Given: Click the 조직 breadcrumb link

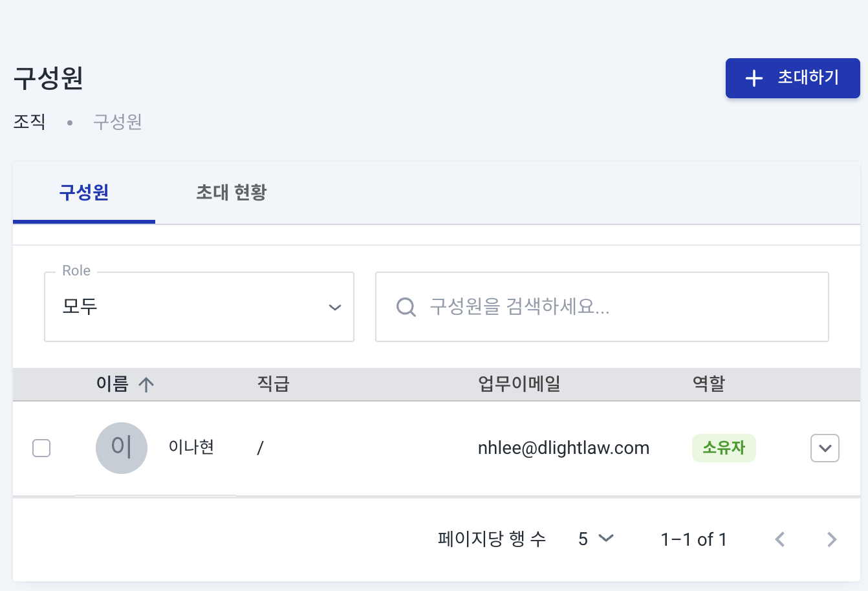Looking at the screenshot, I should 29,122.
